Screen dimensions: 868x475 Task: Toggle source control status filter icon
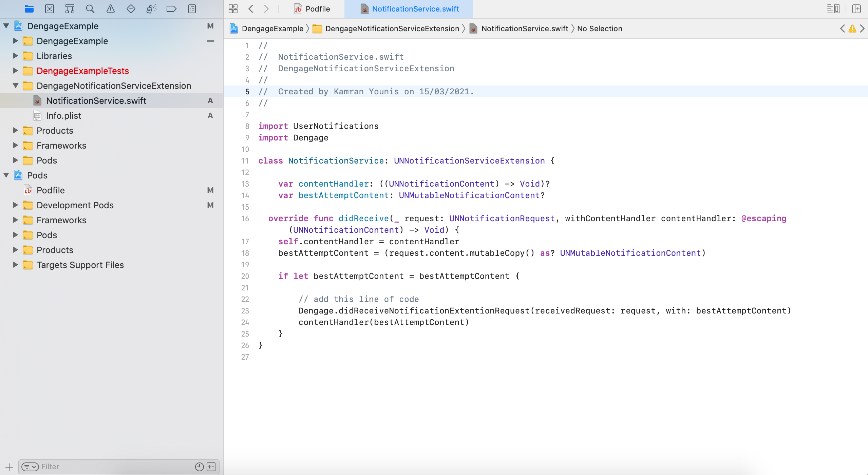[x=211, y=467]
